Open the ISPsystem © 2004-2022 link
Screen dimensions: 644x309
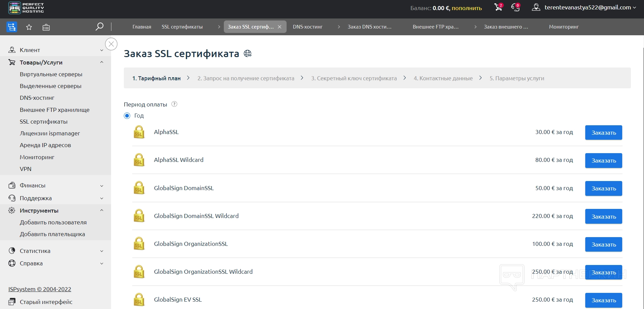[x=40, y=289]
